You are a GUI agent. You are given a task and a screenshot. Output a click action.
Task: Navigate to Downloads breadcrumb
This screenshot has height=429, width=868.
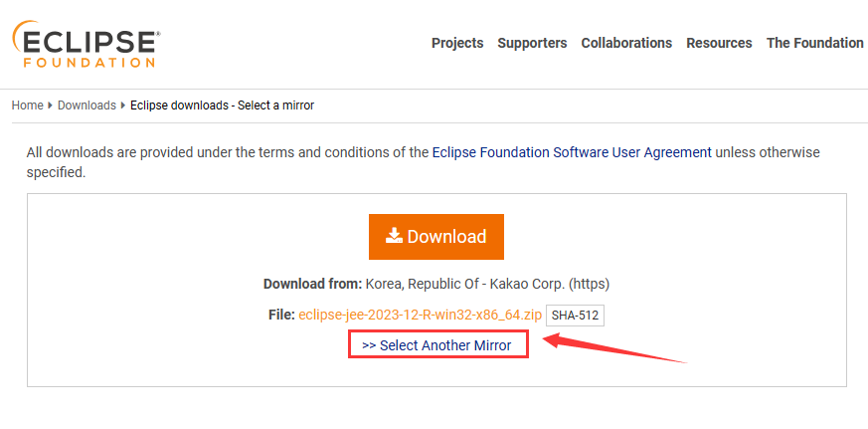click(x=87, y=106)
